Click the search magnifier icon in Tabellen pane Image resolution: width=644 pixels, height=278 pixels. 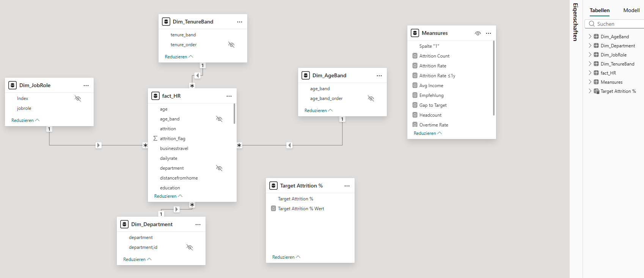pyautogui.click(x=592, y=24)
